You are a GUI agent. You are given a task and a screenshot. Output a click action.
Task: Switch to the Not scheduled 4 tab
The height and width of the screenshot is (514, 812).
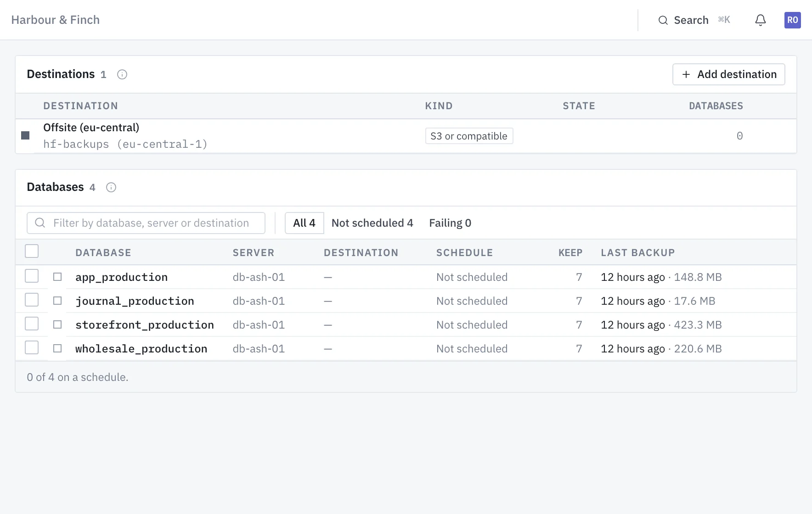(372, 223)
